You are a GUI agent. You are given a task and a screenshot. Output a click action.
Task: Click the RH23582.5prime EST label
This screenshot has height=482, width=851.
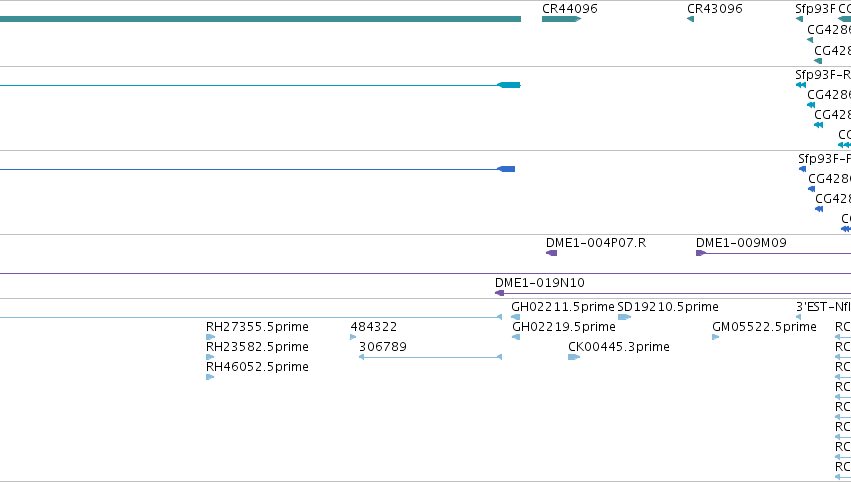(257, 347)
